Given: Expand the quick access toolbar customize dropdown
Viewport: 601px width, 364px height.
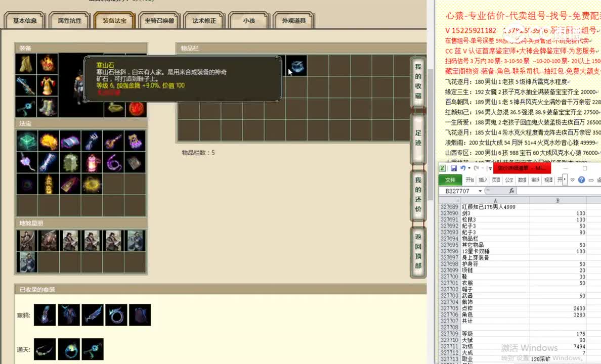Looking at the screenshot, I should (x=490, y=168).
